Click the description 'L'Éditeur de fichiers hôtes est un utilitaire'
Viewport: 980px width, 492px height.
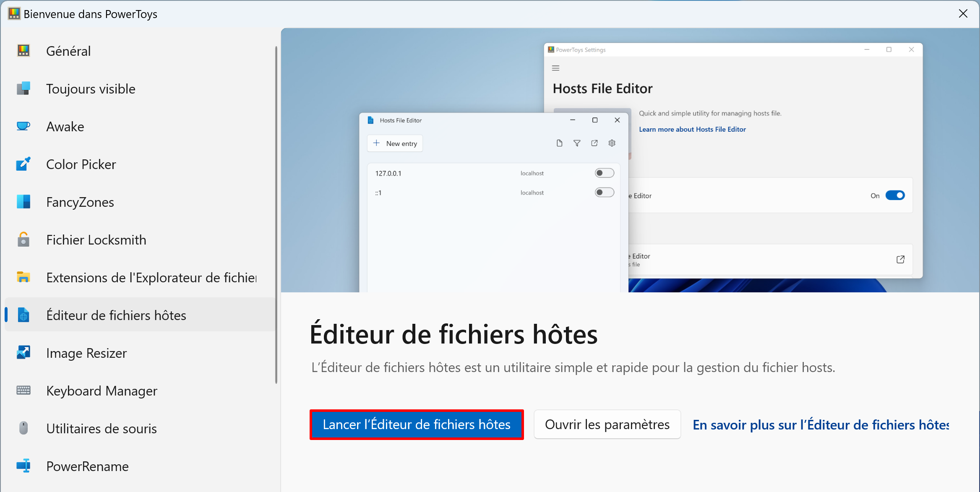pos(573,367)
